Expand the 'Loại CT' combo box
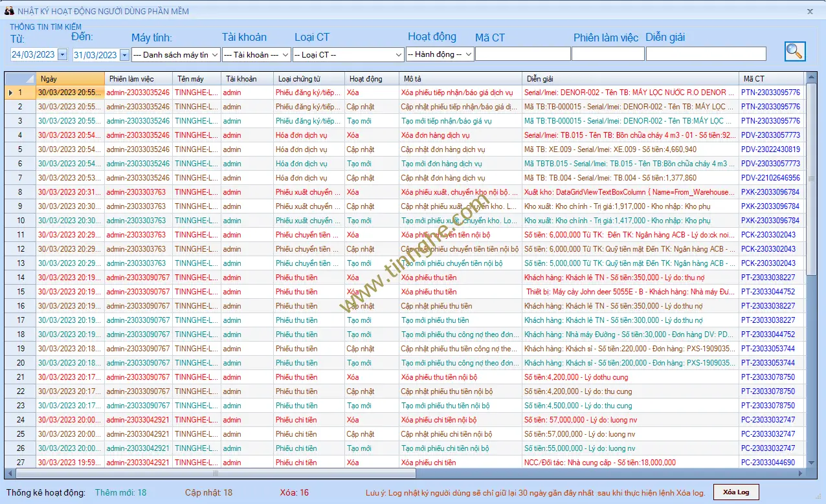Viewport: 826px width, 504px height. click(x=399, y=55)
